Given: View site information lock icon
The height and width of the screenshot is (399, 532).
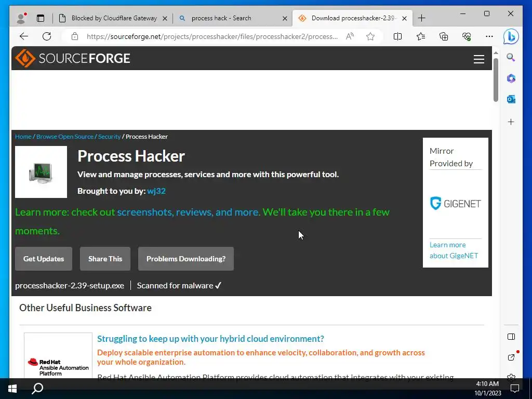Looking at the screenshot, I should click(75, 36).
